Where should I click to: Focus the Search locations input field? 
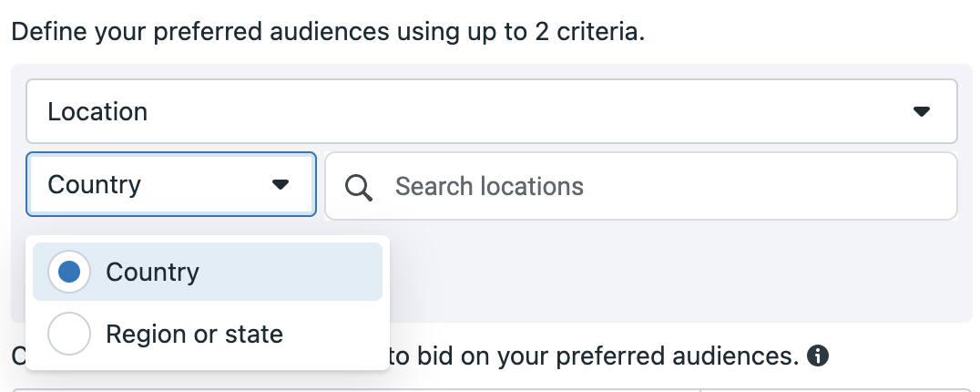click(641, 186)
